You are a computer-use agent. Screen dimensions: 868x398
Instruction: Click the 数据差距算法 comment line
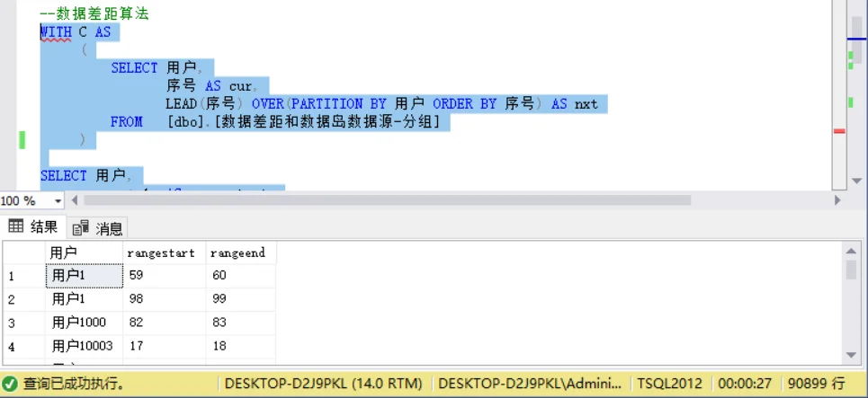[94, 13]
